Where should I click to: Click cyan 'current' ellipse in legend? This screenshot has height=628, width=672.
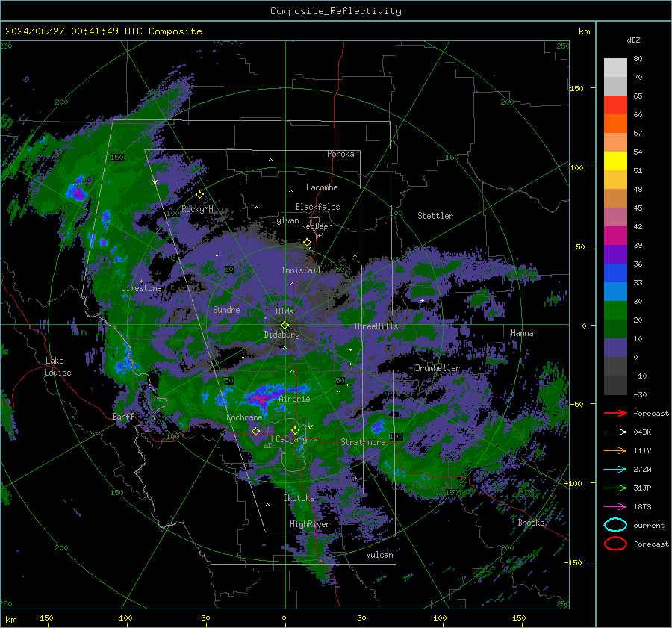pyautogui.click(x=615, y=525)
